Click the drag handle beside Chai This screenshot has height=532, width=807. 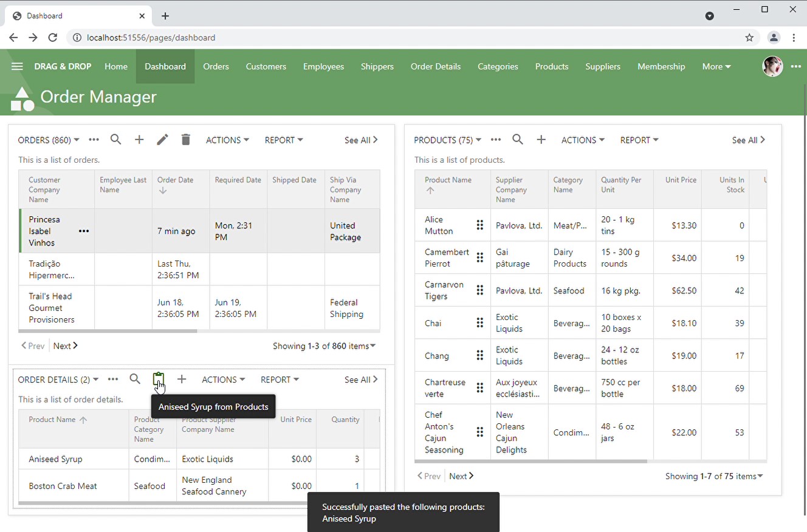pyautogui.click(x=480, y=322)
